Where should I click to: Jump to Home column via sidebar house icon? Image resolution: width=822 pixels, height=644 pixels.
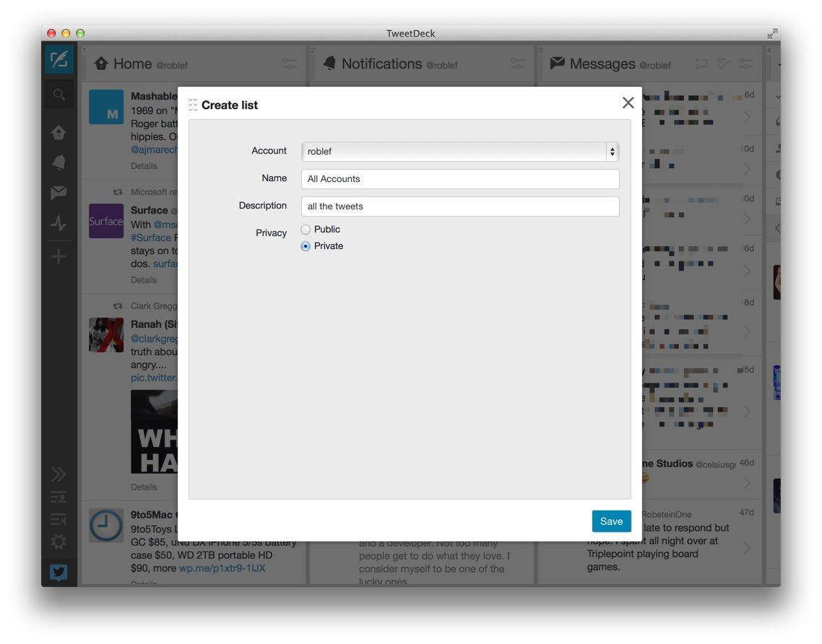click(59, 132)
